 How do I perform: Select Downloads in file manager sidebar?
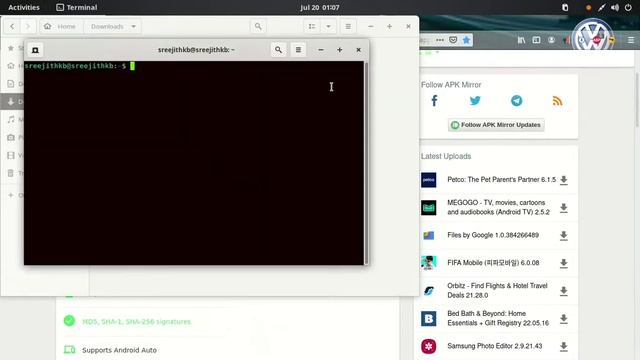point(12,101)
